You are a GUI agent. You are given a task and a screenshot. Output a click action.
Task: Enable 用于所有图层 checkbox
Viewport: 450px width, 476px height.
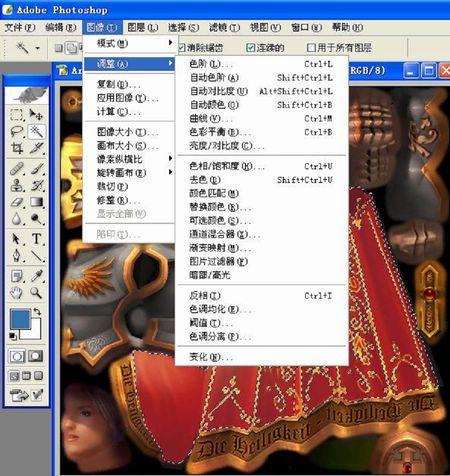click(311, 48)
